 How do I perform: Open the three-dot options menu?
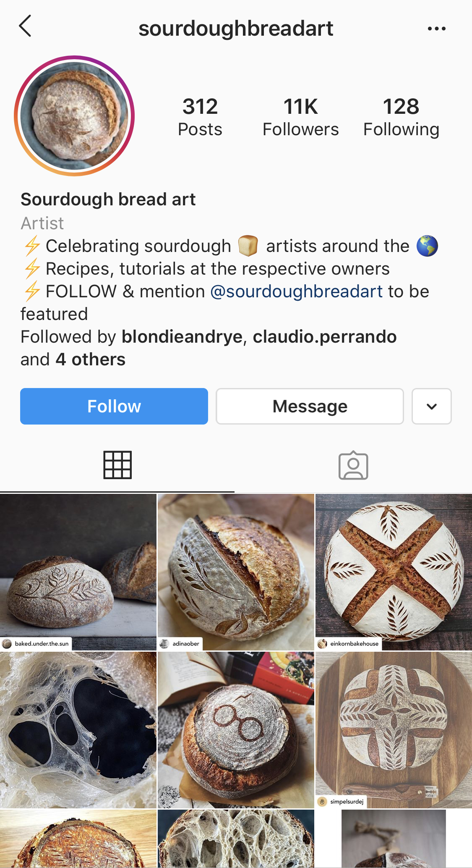point(436,29)
